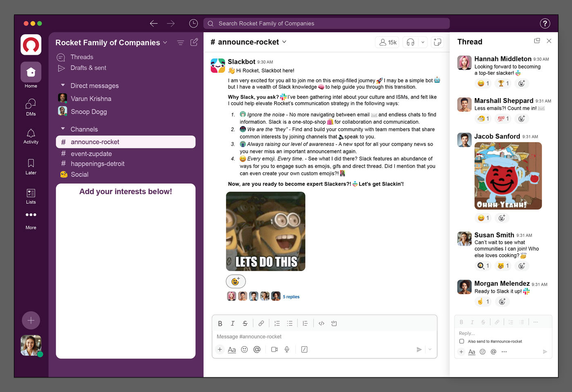
Task: Click the sidebar filter icon
Action: pos(180,43)
